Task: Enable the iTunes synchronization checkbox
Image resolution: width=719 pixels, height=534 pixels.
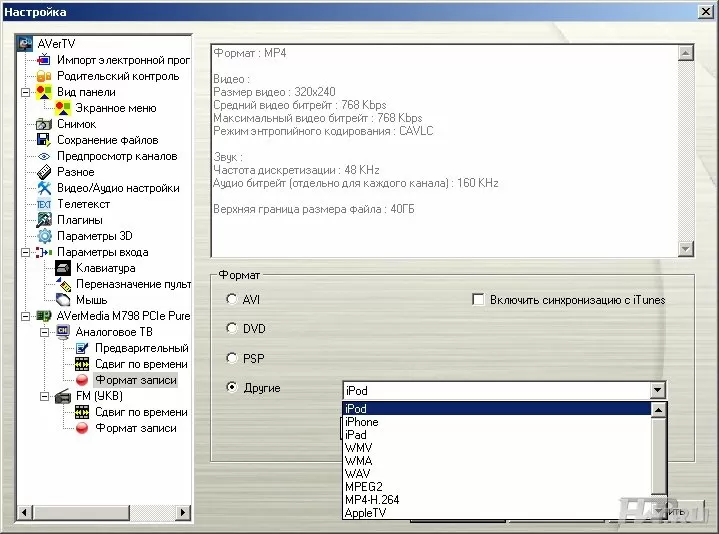Action: click(478, 299)
